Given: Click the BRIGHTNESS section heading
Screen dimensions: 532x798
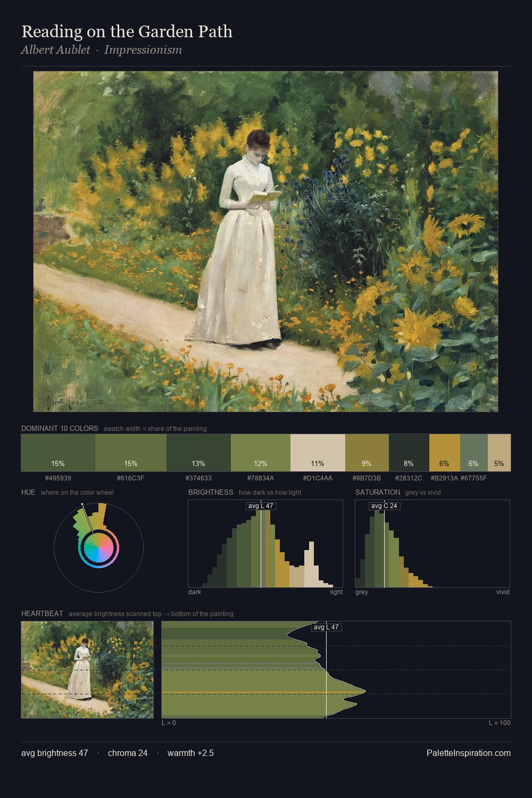Looking at the screenshot, I should coord(211,492).
